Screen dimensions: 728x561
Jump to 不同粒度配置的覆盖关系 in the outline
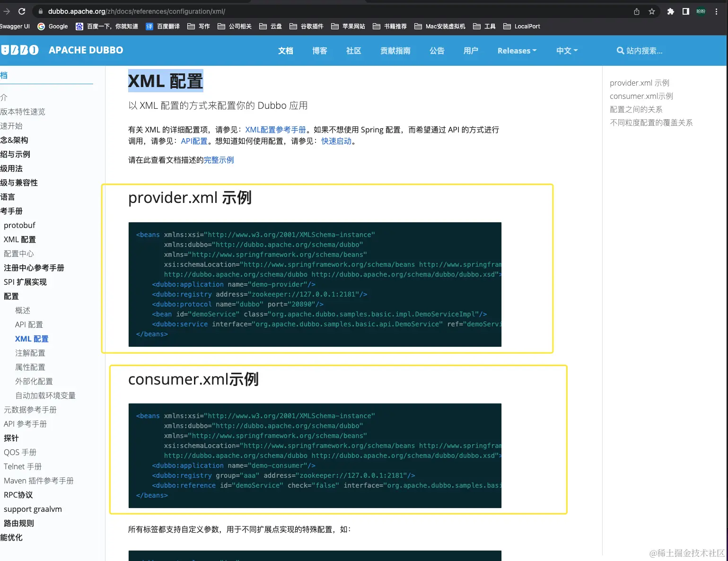coord(651,123)
